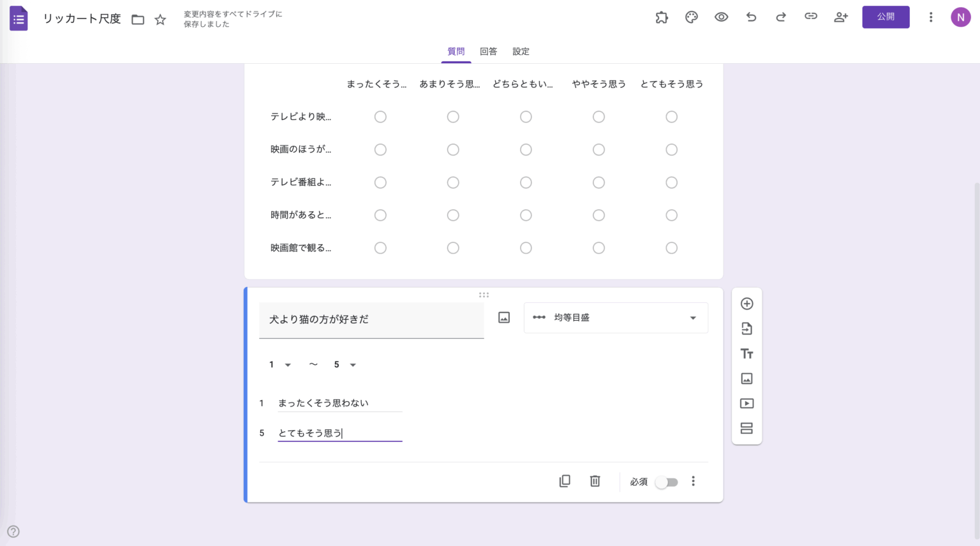Viewport: 980px width, 546px height.
Task: Open the scale end value dropdown showing 5
Action: [345, 364]
